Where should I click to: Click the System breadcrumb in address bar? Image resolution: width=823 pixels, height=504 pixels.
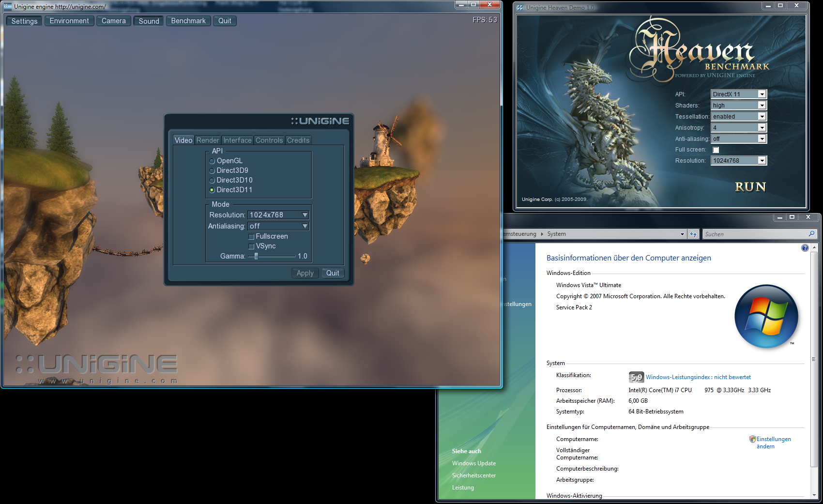pyautogui.click(x=557, y=234)
